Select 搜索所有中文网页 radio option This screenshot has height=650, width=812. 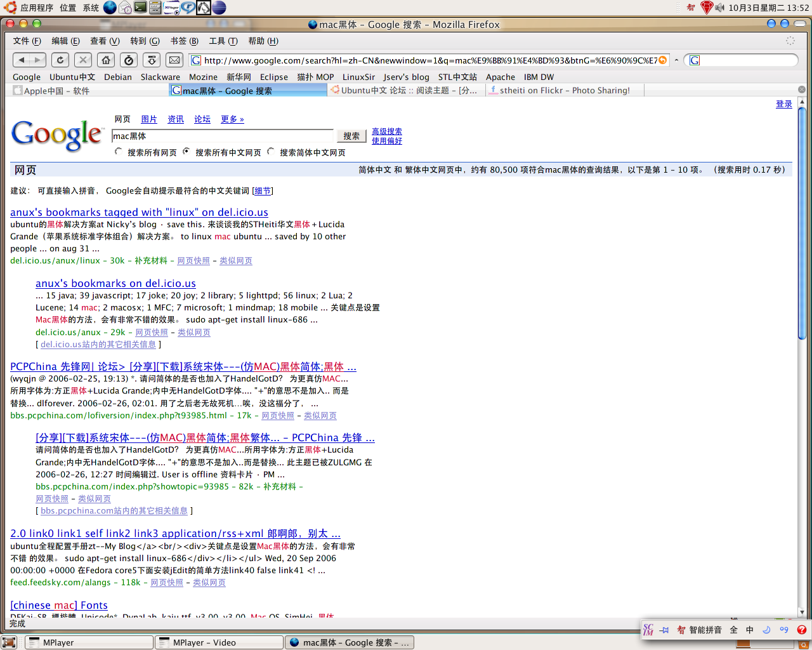coord(186,152)
